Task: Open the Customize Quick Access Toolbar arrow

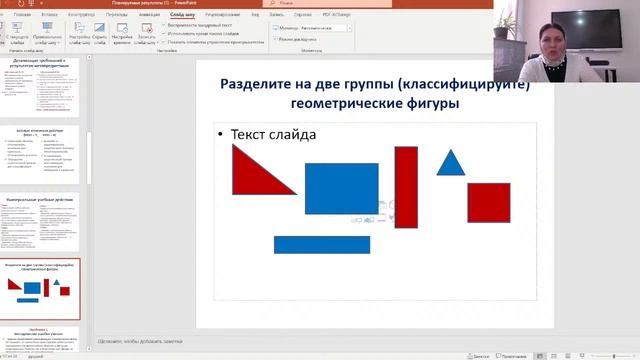Action: click(x=41, y=3)
